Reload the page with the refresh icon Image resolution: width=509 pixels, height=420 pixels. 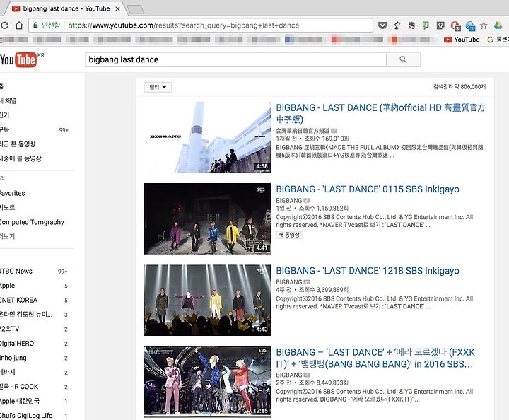pos(4,25)
